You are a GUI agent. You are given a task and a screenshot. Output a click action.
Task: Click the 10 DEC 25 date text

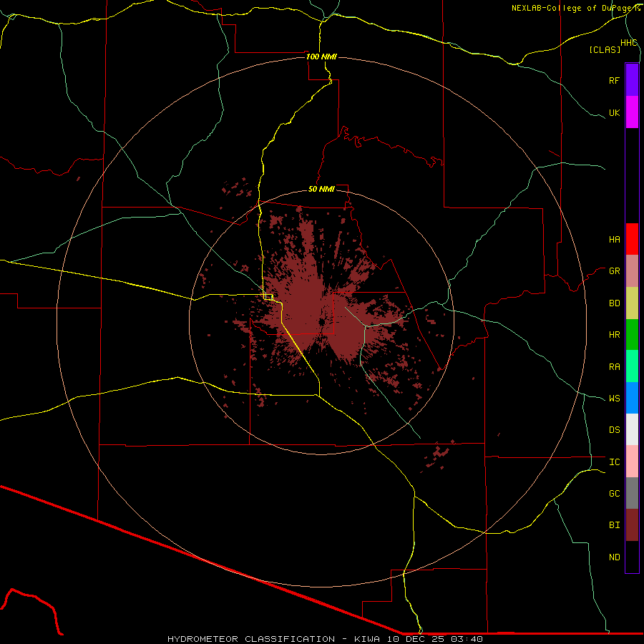tap(416, 639)
